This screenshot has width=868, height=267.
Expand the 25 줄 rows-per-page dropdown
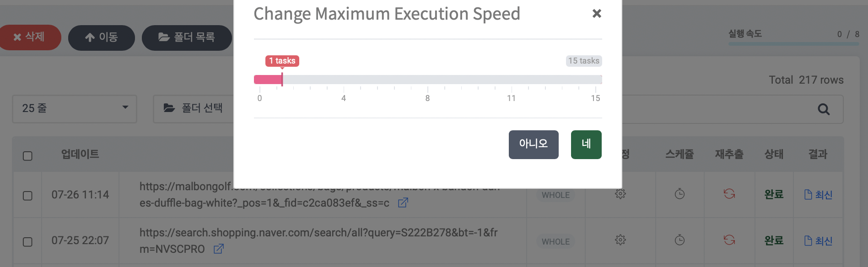point(74,109)
